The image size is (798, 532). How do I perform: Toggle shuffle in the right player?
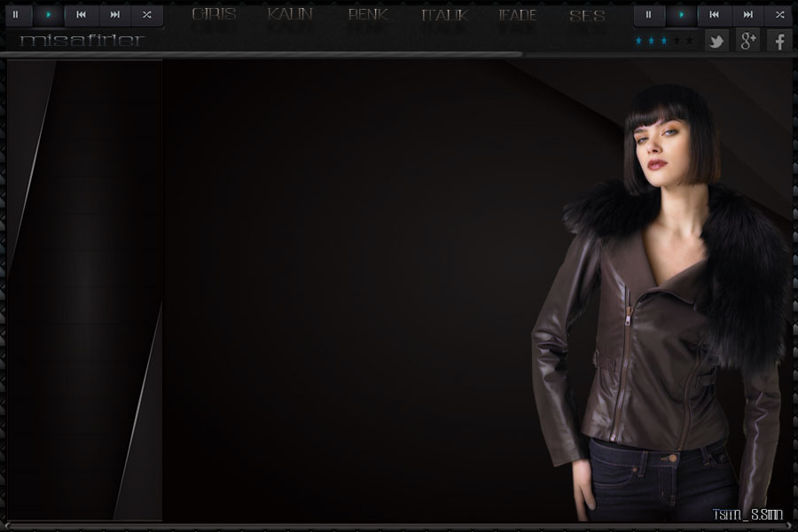779,15
